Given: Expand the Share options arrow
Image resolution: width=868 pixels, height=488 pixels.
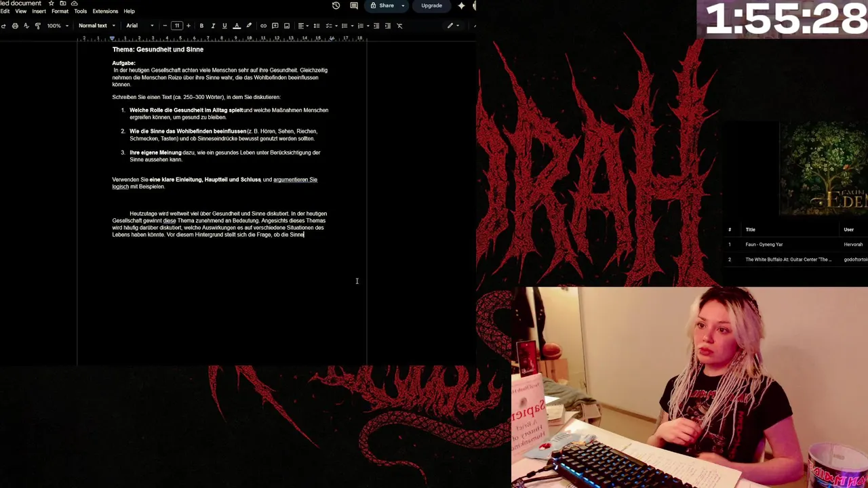Looking at the screenshot, I should (x=403, y=5).
